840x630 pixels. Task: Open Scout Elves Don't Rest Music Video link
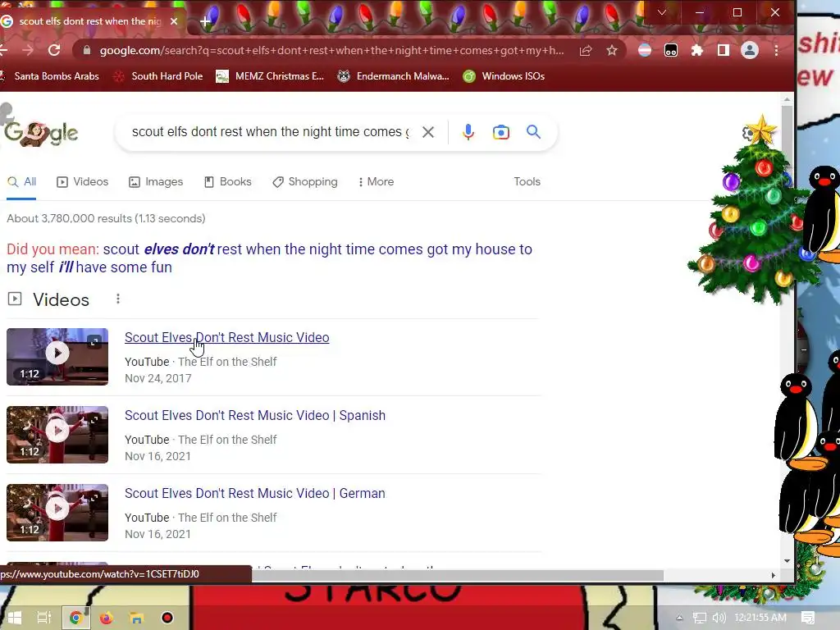tap(227, 337)
